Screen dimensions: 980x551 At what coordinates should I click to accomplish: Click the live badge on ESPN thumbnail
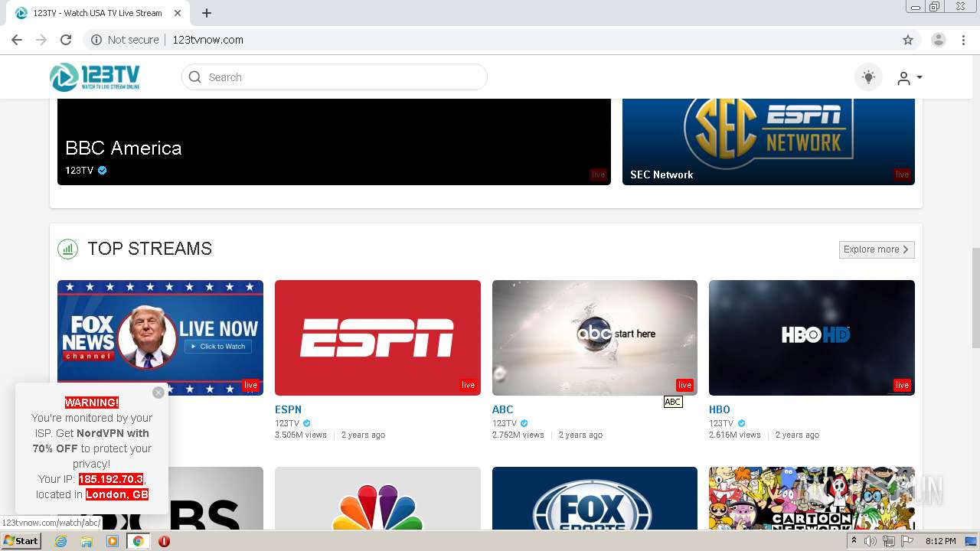[x=468, y=385]
